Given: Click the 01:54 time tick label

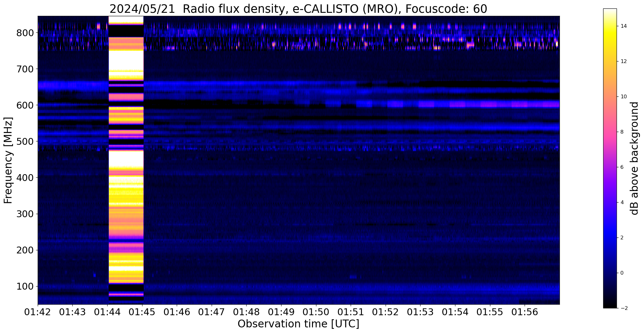Looking at the screenshot, I should click(455, 312).
